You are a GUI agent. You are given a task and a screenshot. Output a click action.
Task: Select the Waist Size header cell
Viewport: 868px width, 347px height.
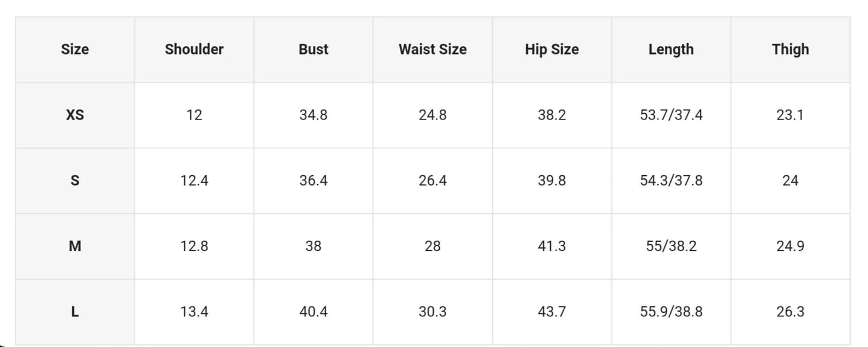pyautogui.click(x=432, y=49)
